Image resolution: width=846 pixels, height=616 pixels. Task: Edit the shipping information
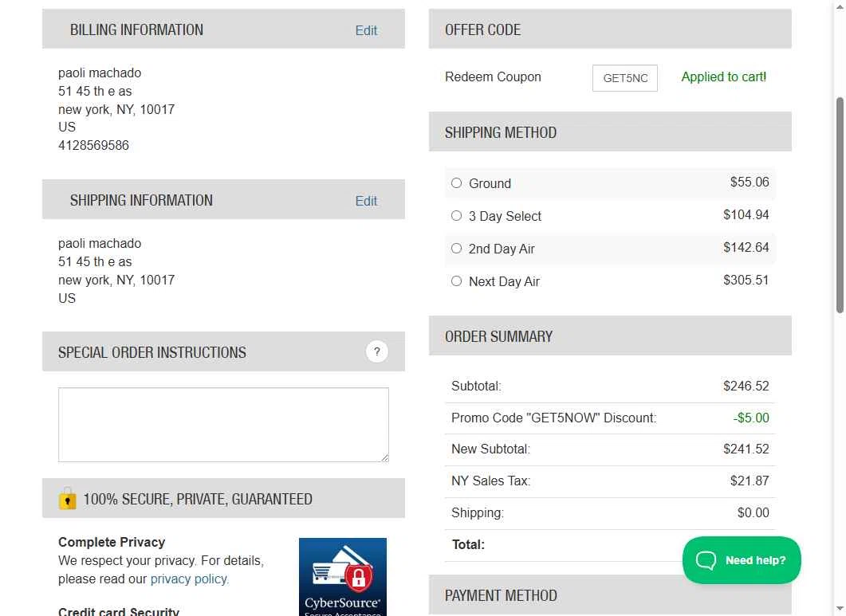366,201
